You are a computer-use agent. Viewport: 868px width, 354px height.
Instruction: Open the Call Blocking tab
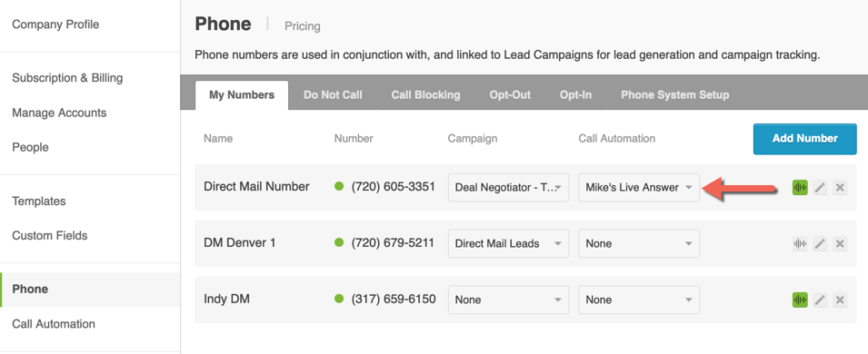[x=425, y=94]
